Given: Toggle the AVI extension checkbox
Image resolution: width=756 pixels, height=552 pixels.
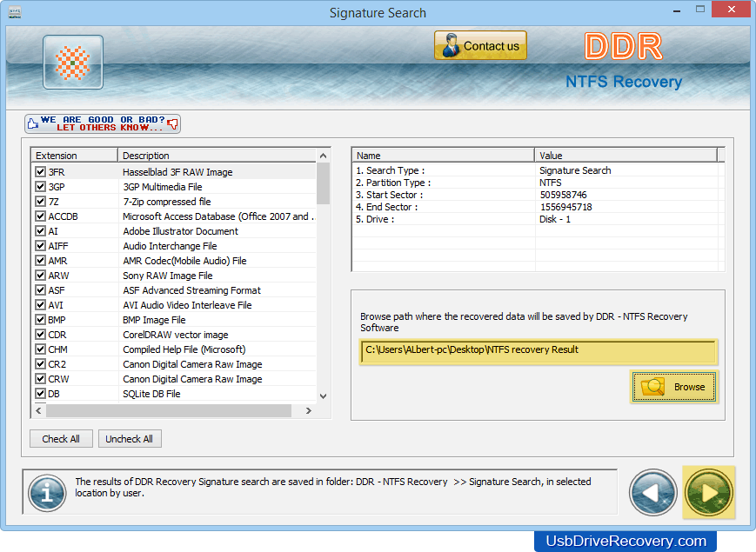Looking at the screenshot, I should (x=41, y=305).
